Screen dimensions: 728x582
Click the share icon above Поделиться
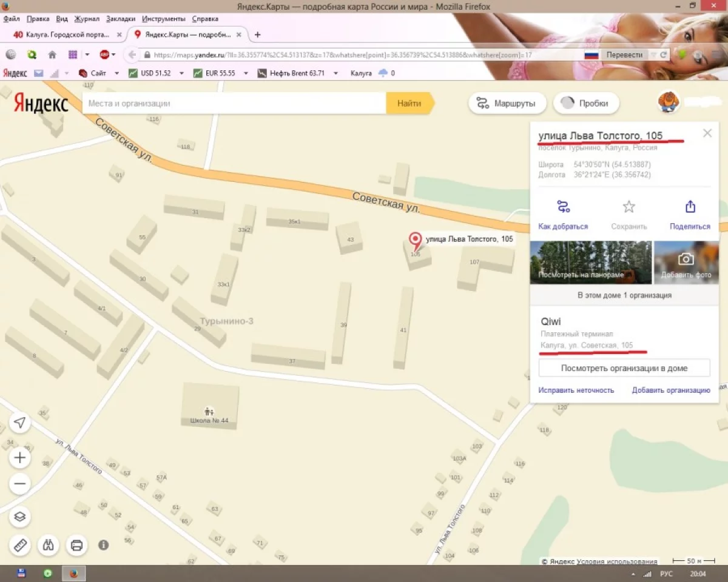(690, 207)
